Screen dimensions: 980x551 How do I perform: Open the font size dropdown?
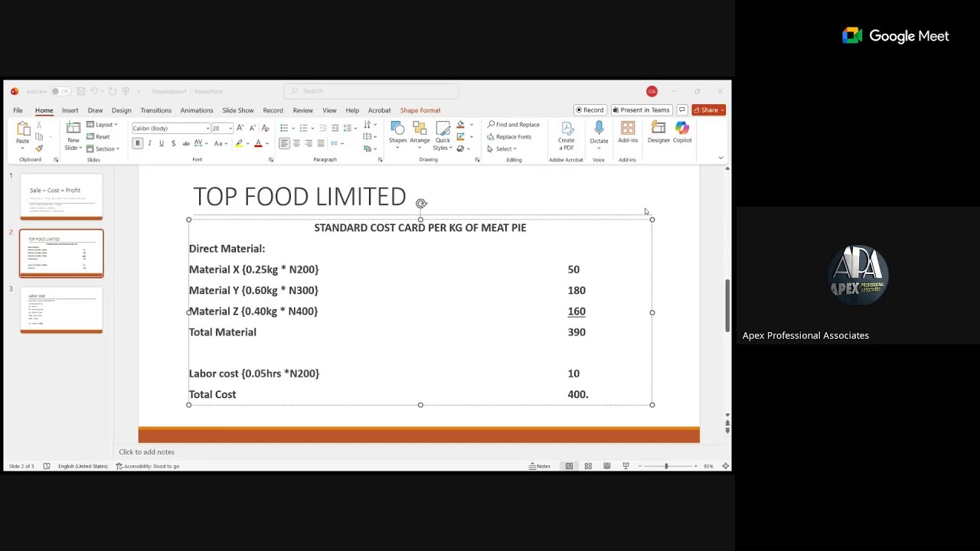point(230,129)
